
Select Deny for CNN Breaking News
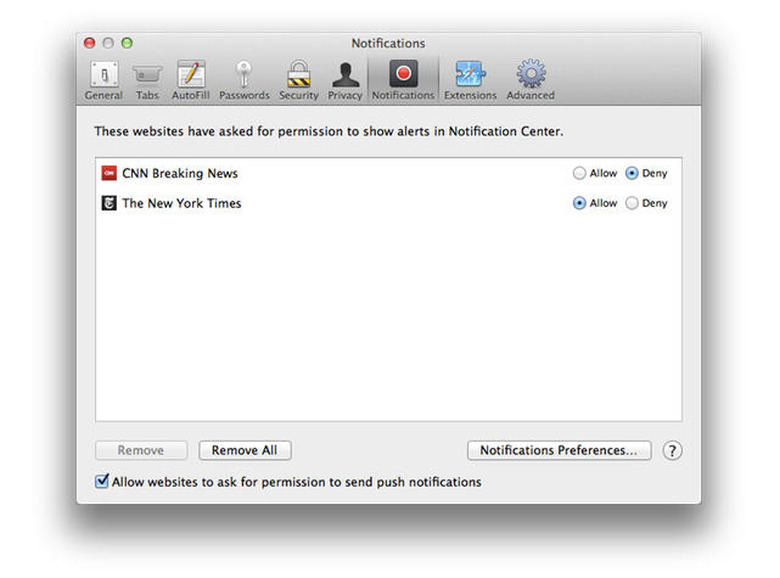pyautogui.click(x=632, y=173)
